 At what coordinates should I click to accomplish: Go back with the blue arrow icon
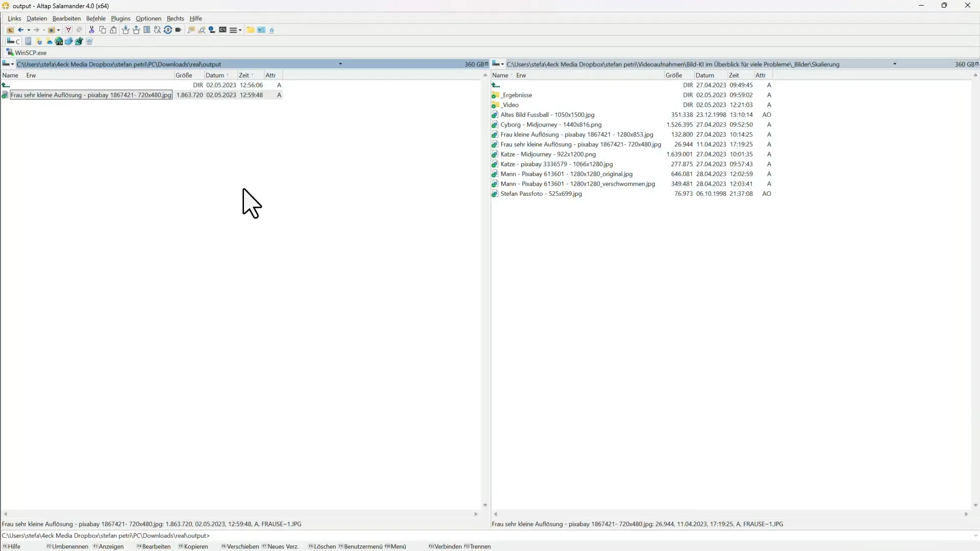[x=21, y=30]
